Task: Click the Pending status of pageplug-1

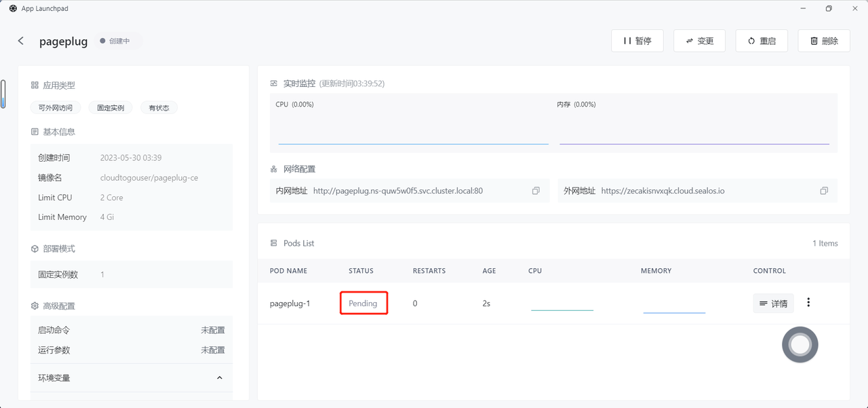Action: point(363,303)
